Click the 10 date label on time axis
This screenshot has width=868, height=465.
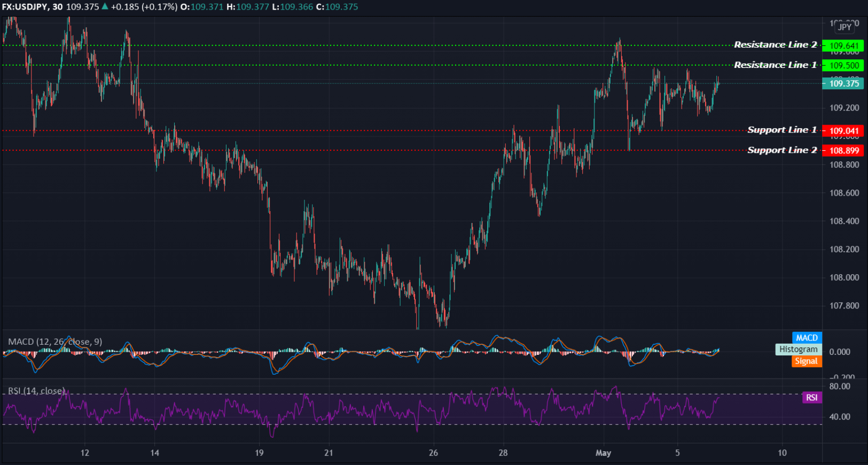pyautogui.click(x=782, y=453)
